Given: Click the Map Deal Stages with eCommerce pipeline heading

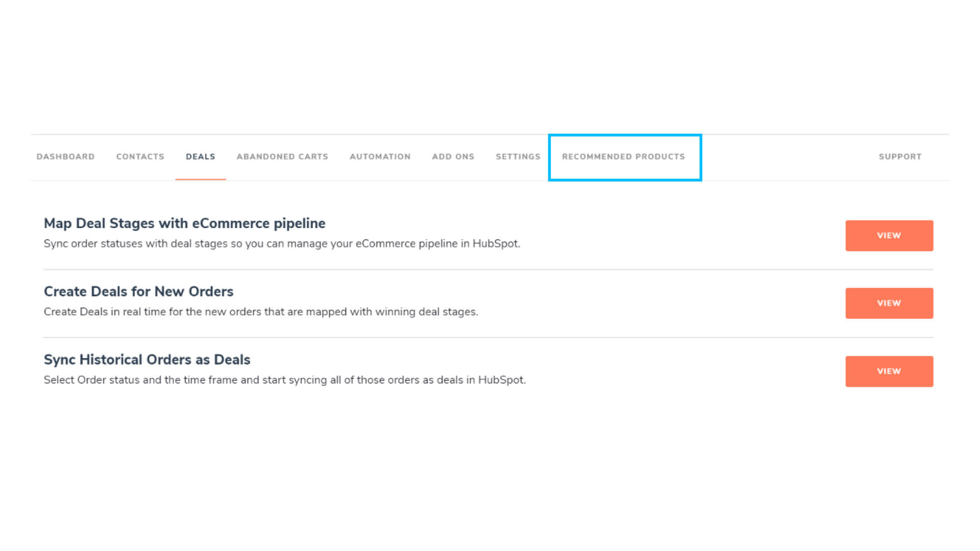Looking at the screenshot, I should (x=184, y=223).
